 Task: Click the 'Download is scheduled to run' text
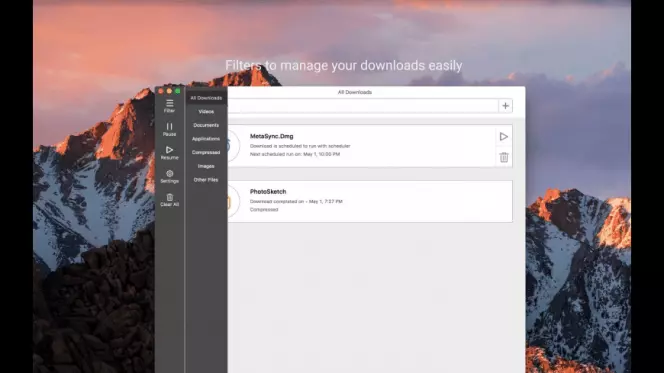[x=300, y=146]
